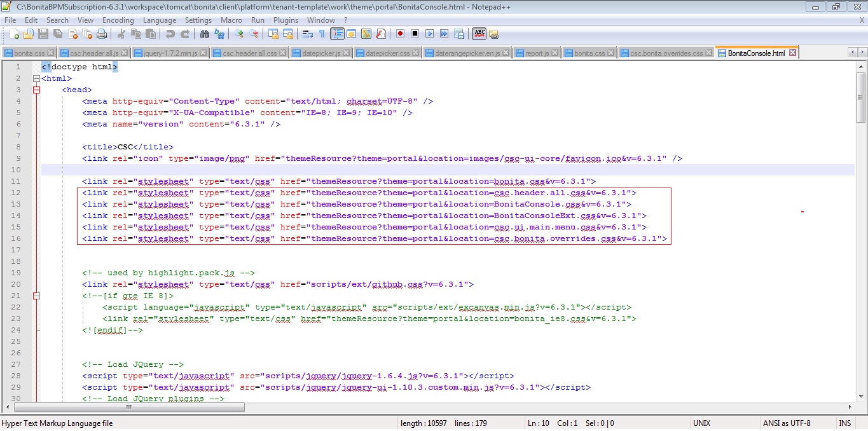Stop macro recording with the square icon
The image size is (868, 431).
click(x=415, y=34)
